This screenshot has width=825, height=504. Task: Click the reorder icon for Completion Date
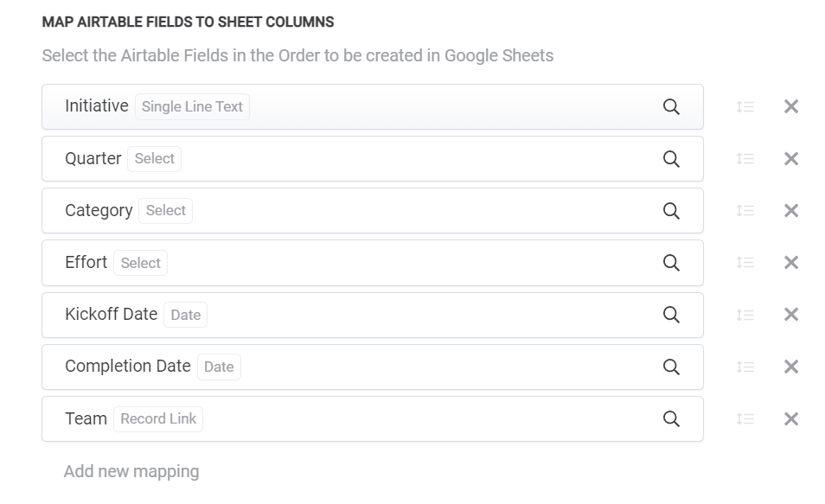745,366
